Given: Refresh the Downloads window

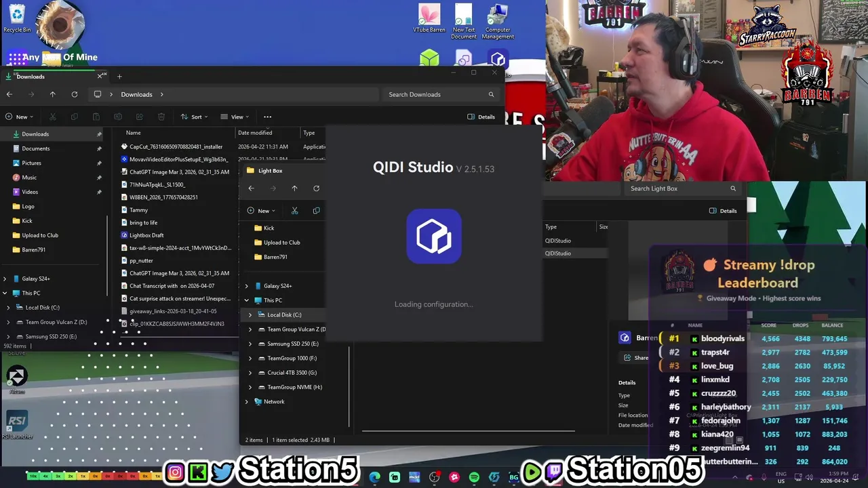Looking at the screenshot, I should coord(75,94).
